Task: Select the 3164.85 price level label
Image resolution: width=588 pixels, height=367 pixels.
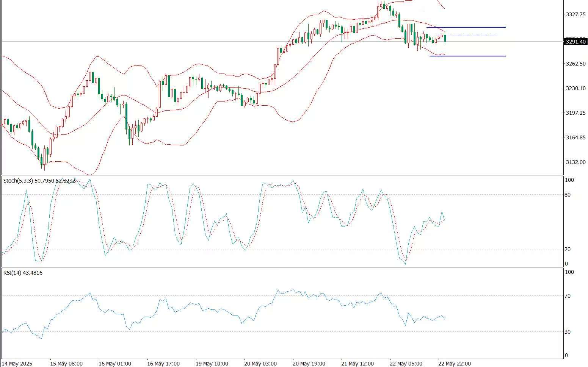Action: pos(575,137)
